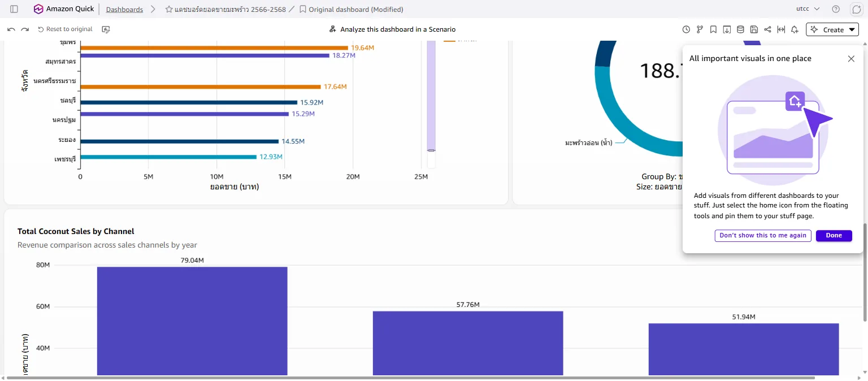Screen dimensions: 868x381
Task: Open the dataset database icon
Action: pyautogui.click(x=740, y=29)
